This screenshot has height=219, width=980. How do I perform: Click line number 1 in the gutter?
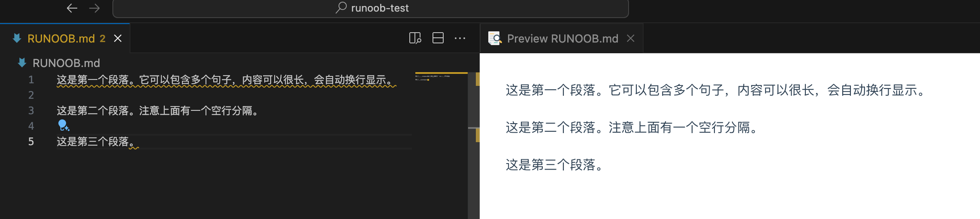(x=31, y=80)
